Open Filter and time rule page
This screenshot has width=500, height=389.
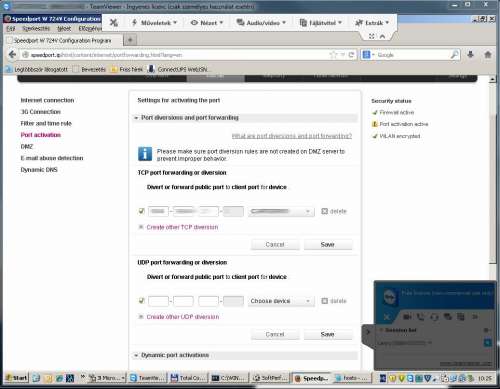46,123
